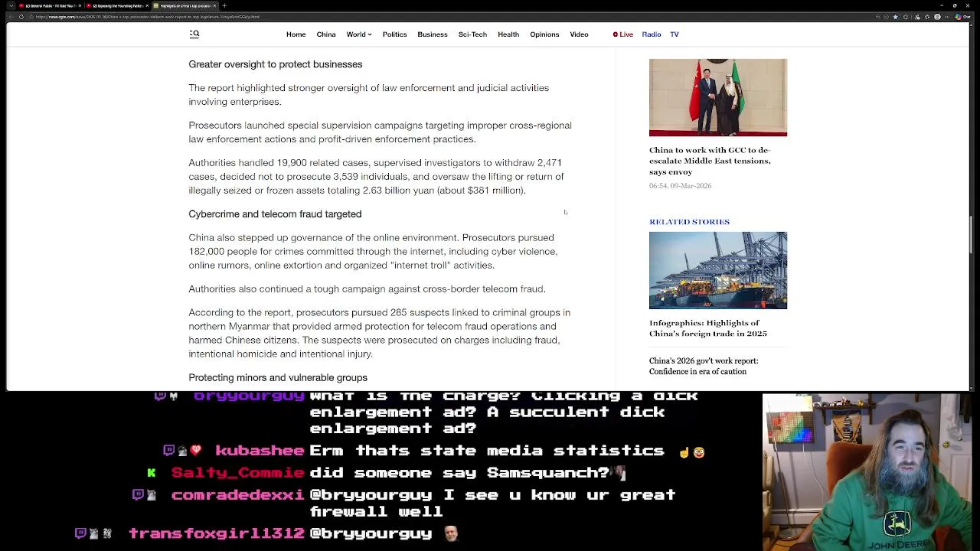Viewport: 980px width, 551px height.
Task: Open 'China's 2026 gov't work report' story
Action: pyautogui.click(x=704, y=366)
